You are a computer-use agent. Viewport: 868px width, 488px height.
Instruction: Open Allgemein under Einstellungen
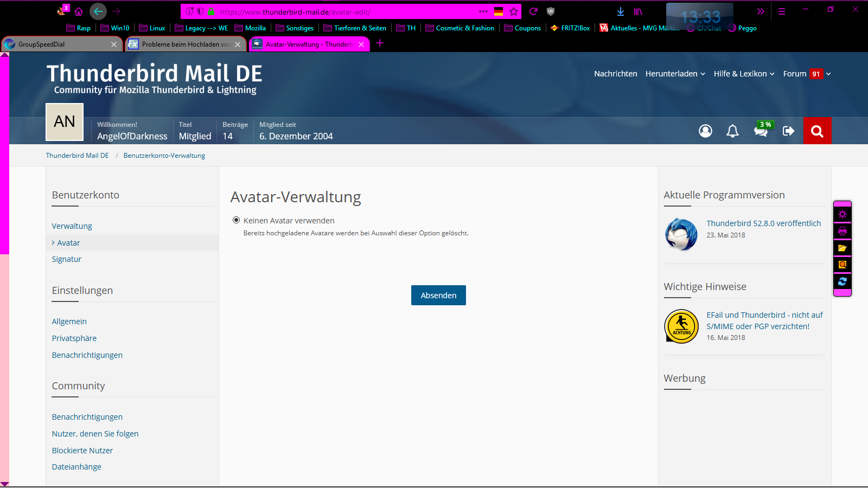(69, 322)
